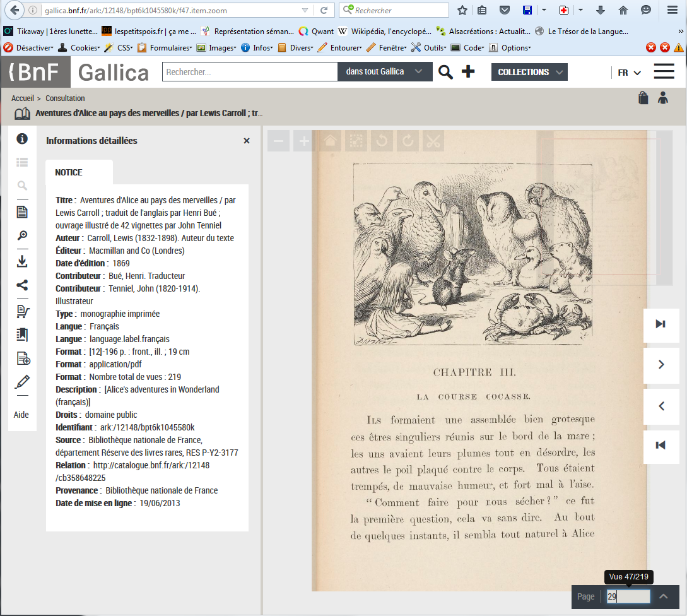The width and height of the screenshot is (687, 616).
Task: Click the Aide help link
Action: pos(21,415)
